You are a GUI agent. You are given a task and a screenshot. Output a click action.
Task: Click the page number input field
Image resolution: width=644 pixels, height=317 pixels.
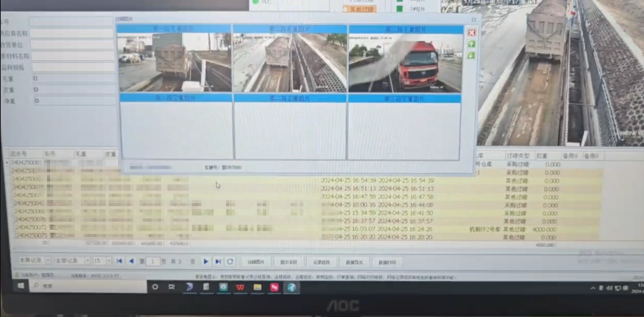153,261
